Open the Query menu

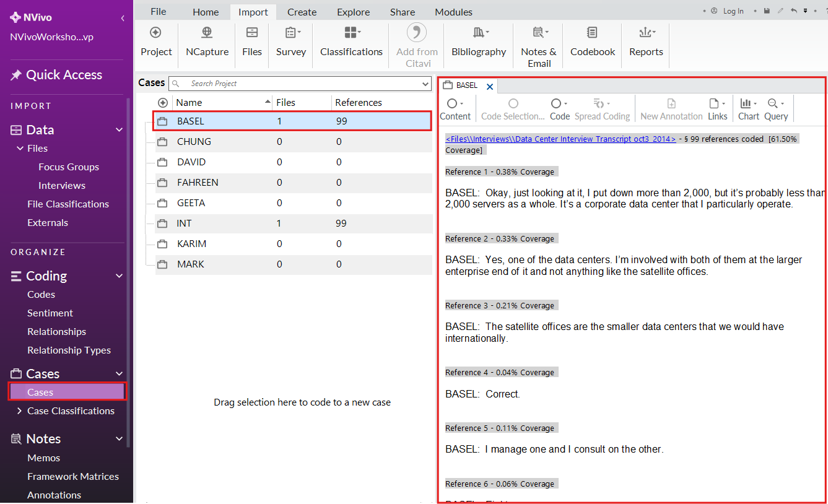776,110
